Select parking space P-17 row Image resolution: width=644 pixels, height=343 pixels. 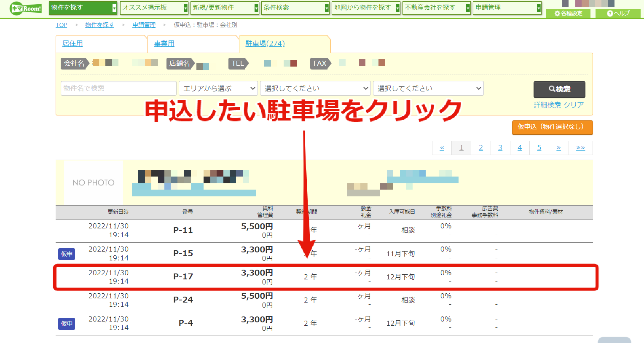(x=324, y=277)
